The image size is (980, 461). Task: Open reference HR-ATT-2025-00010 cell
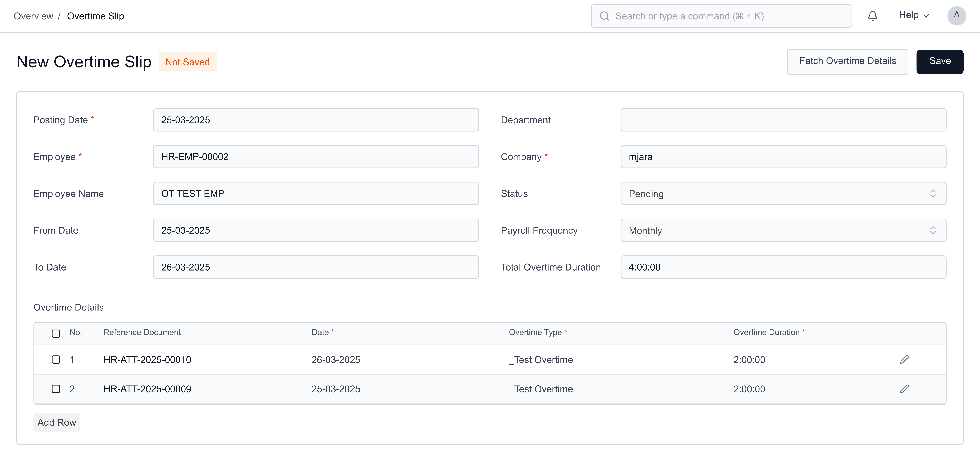pos(147,360)
